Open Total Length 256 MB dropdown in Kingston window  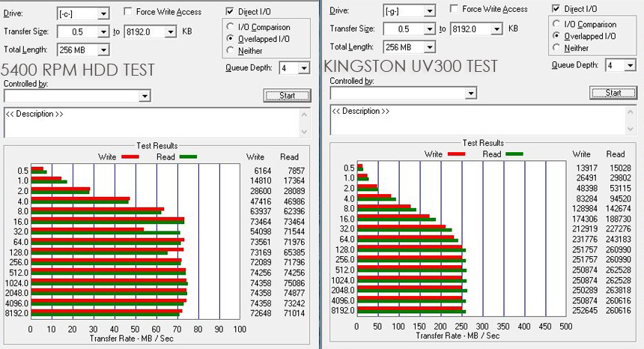click(430, 47)
